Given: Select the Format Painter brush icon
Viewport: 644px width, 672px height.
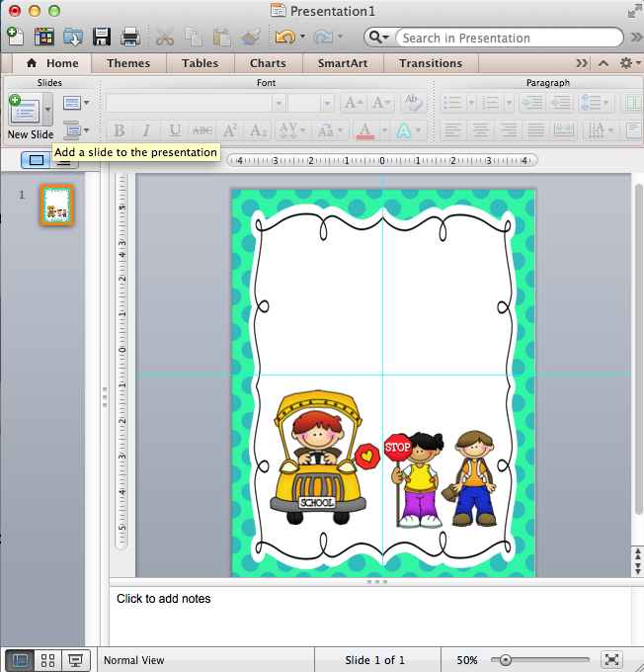Looking at the screenshot, I should (x=251, y=37).
